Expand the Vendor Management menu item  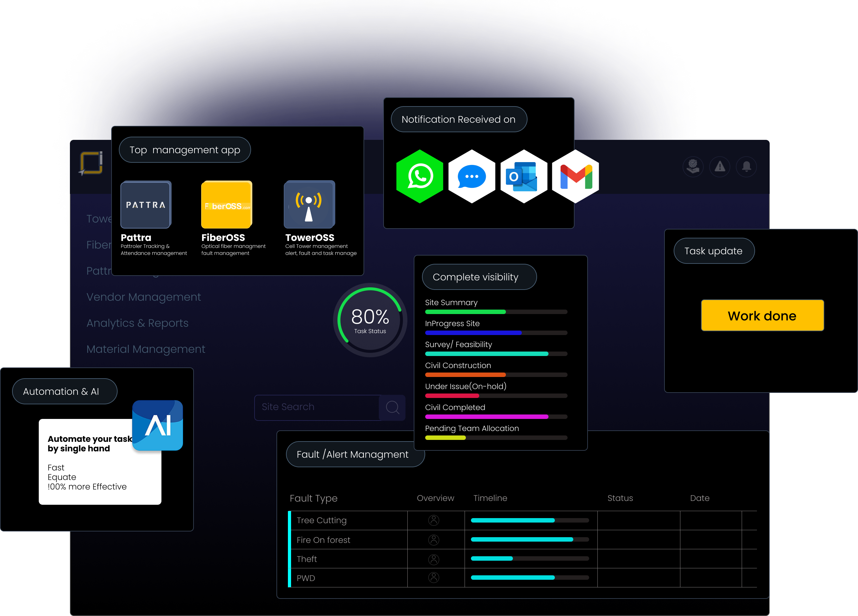click(143, 297)
